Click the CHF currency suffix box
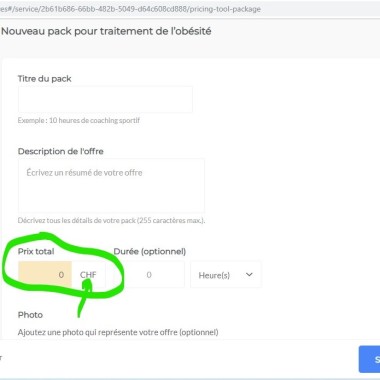Viewport: 380px width, 380px height. click(x=88, y=275)
